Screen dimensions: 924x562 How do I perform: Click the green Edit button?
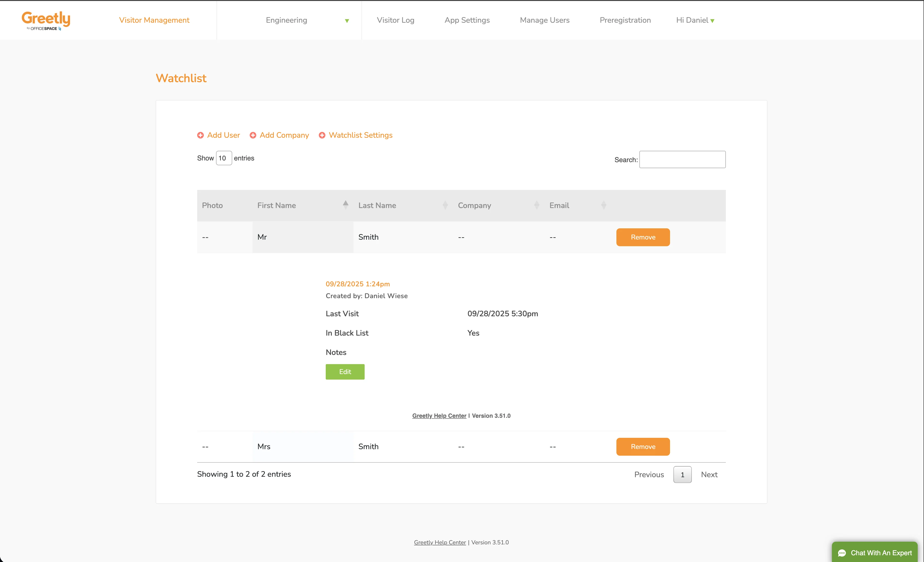point(345,372)
